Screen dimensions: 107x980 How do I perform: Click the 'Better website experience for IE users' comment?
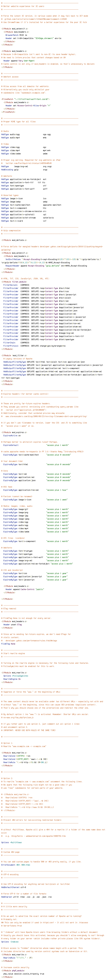[x=22, y=6]
